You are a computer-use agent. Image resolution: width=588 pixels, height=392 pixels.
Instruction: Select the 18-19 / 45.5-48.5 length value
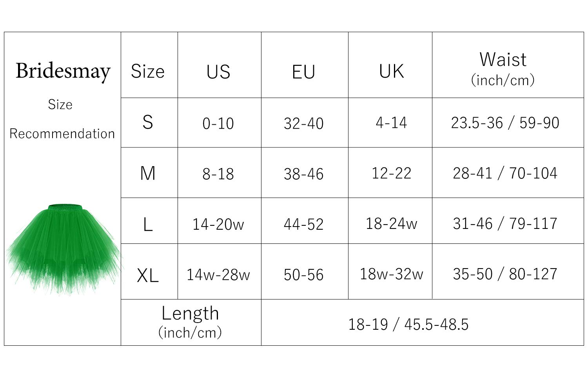(408, 324)
